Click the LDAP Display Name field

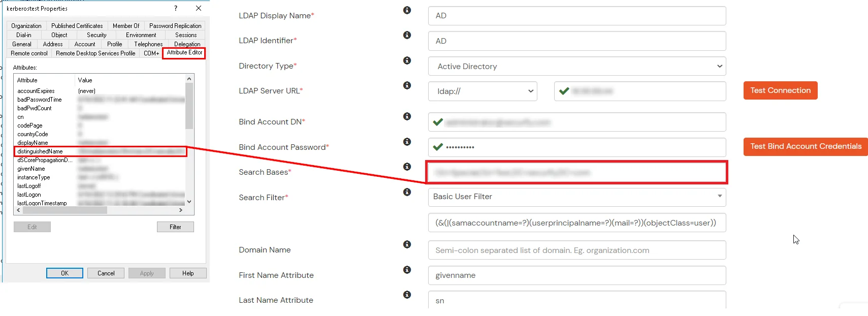[x=577, y=16]
